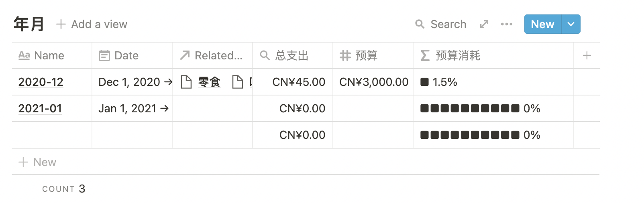
Task: Click Add a view
Action: 92,24
